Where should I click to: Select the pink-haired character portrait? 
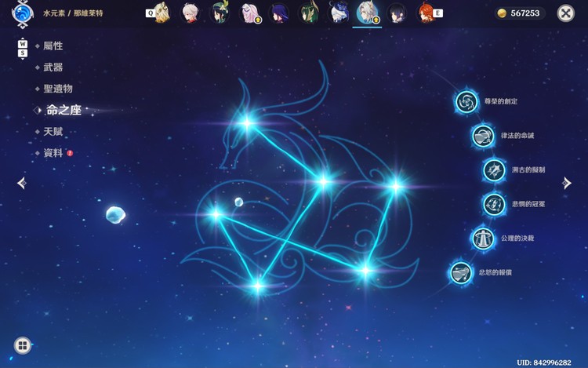[x=249, y=13]
